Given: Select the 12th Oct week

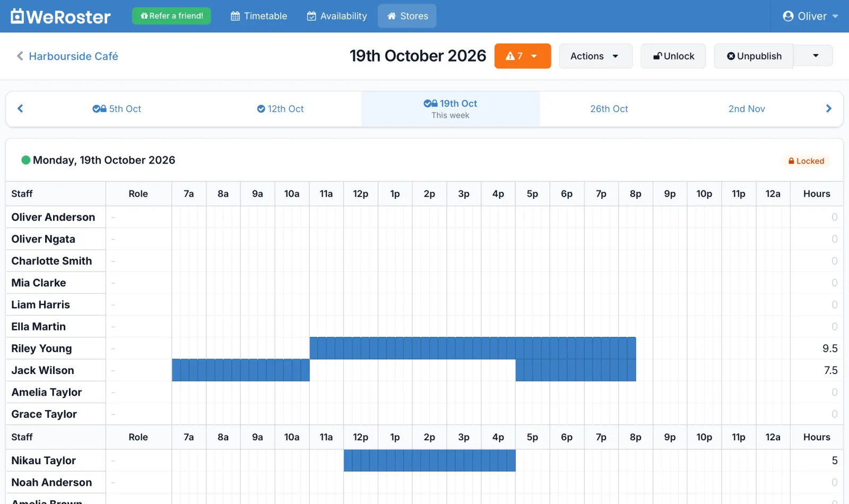Looking at the screenshot, I should point(280,109).
